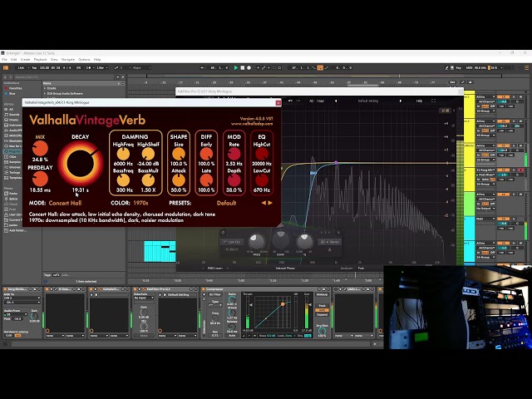Click the Damping HighShelf knob
The image size is (532, 399).
pyautogui.click(x=148, y=154)
